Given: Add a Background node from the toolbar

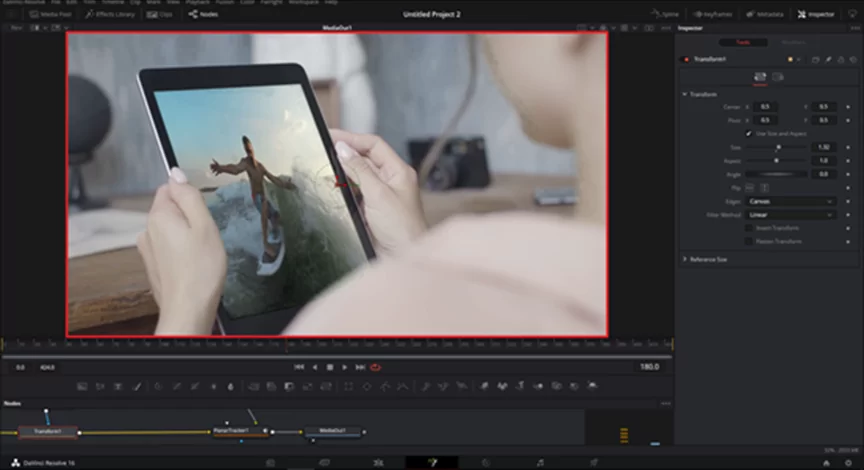Looking at the screenshot, I should click(x=82, y=387).
